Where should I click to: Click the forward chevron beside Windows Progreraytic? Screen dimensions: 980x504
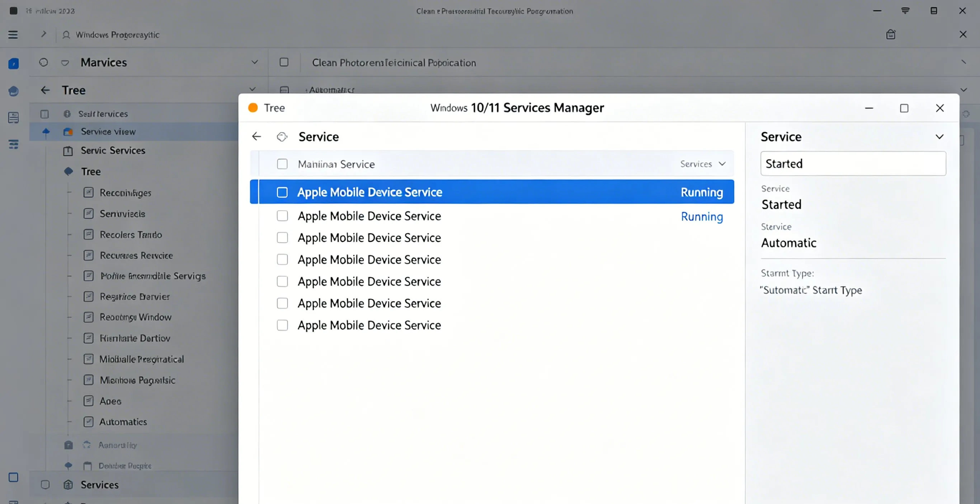point(44,34)
